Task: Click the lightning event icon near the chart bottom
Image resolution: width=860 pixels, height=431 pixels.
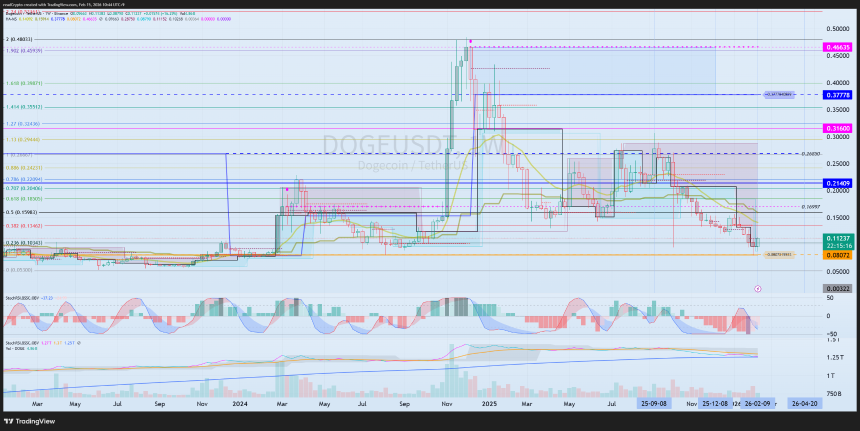Action: [x=757, y=288]
